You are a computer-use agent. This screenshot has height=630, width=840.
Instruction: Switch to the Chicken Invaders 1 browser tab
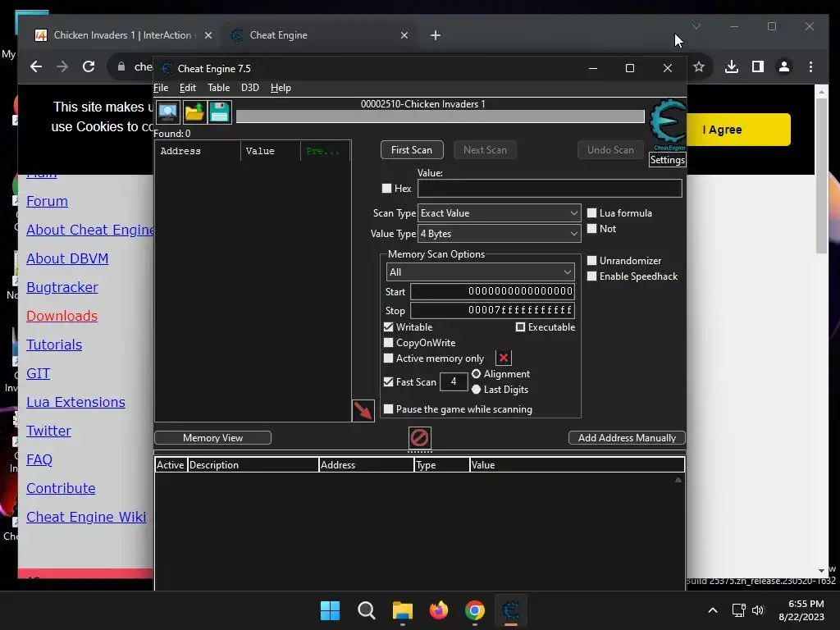(x=123, y=35)
